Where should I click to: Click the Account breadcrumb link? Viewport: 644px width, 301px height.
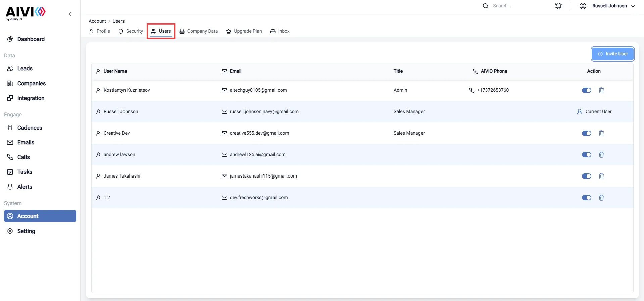coord(97,21)
